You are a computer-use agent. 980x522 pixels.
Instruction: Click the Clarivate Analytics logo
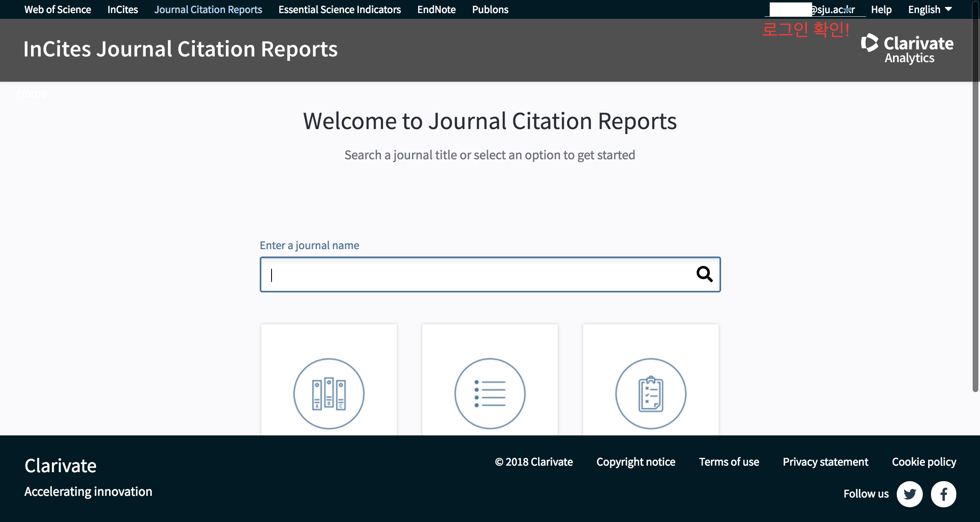click(907, 49)
